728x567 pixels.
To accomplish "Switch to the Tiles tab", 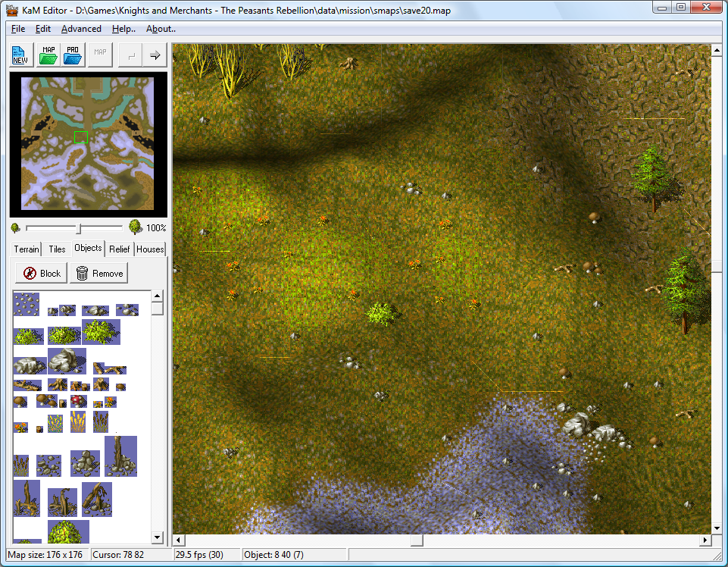I will pyautogui.click(x=57, y=249).
